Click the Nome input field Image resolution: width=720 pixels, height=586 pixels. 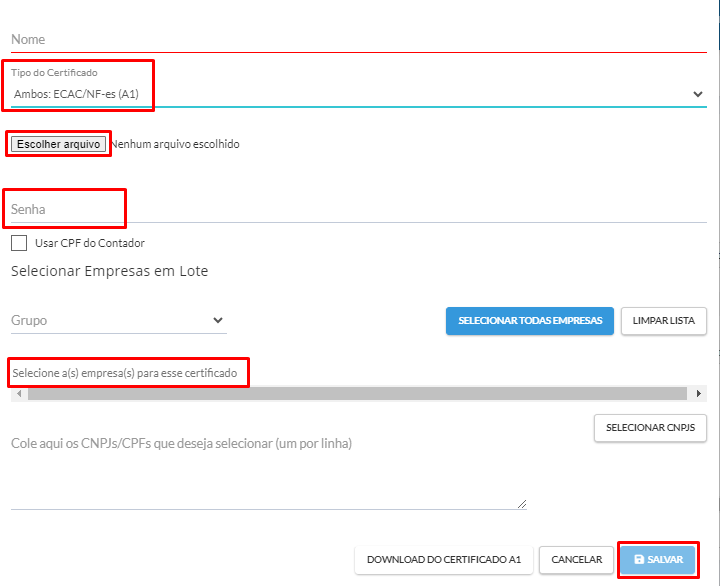358,39
